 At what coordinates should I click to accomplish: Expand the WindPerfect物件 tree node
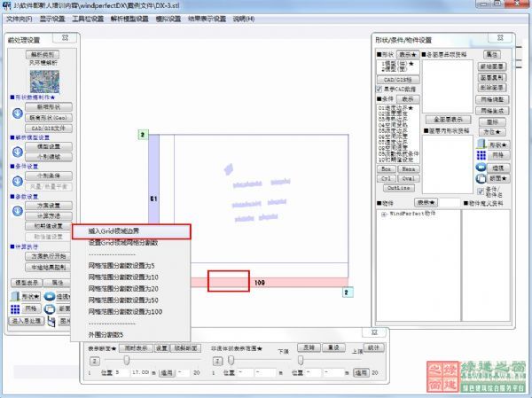point(382,214)
